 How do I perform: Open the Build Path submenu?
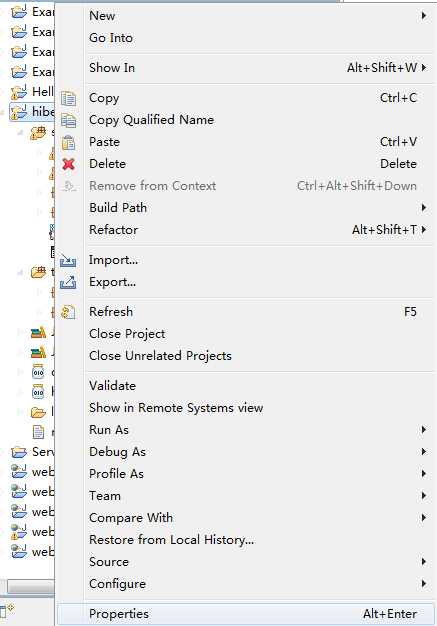coord(245,208)
